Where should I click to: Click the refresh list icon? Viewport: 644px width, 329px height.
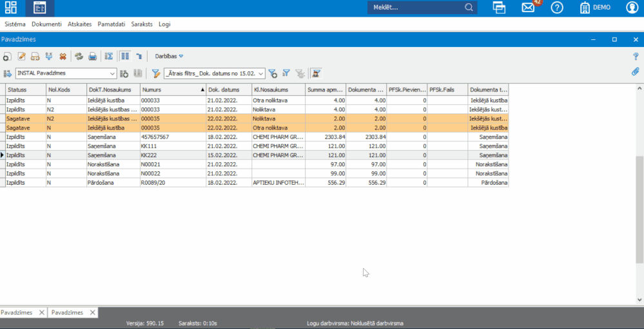point(79,57)
